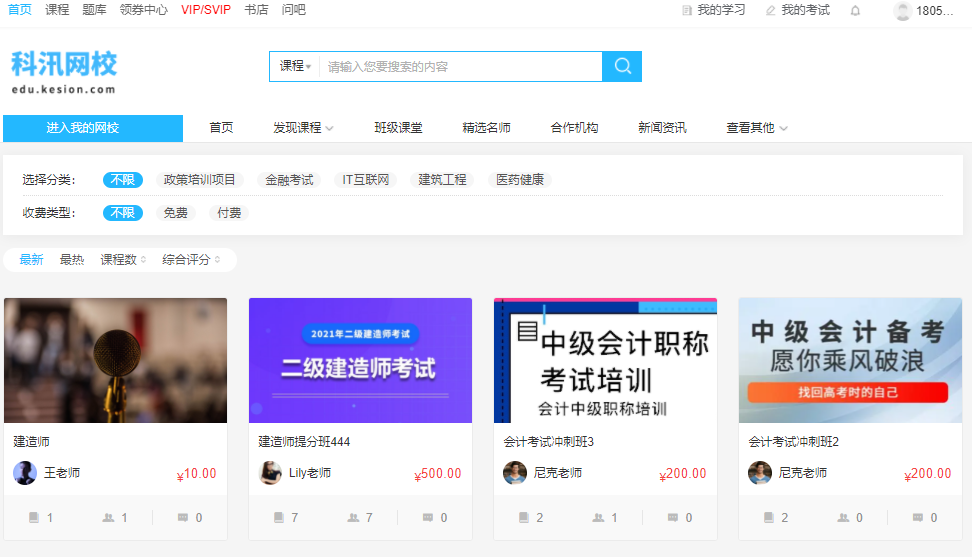
Task: Open the 课程 search type dropdown
Action: (x=295, y=66)
